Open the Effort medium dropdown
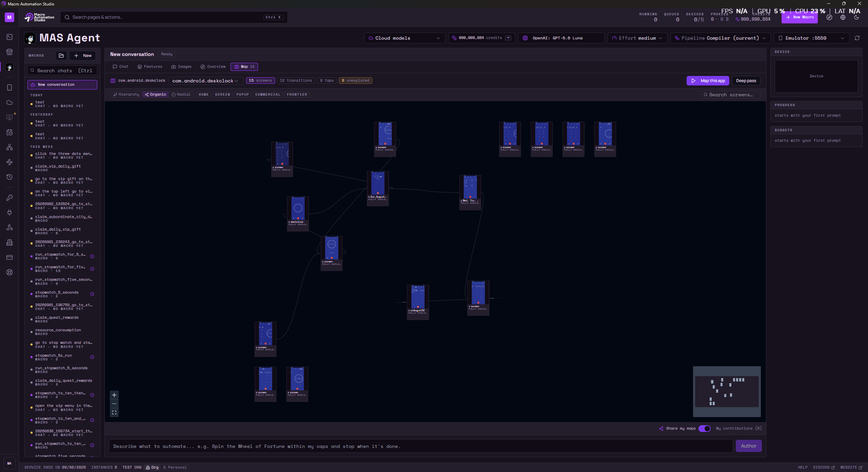The height and width of the screenshot is (472, 868). (x=637, y=38)
